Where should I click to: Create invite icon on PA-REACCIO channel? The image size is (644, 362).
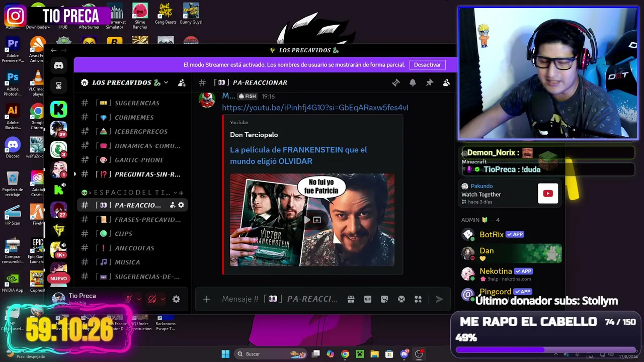click(x=173, y=205)
